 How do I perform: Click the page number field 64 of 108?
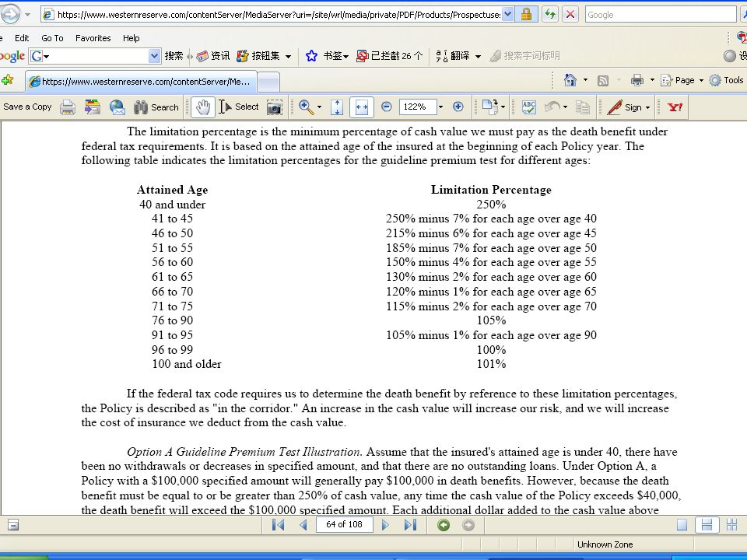click(x=344, y=525)
